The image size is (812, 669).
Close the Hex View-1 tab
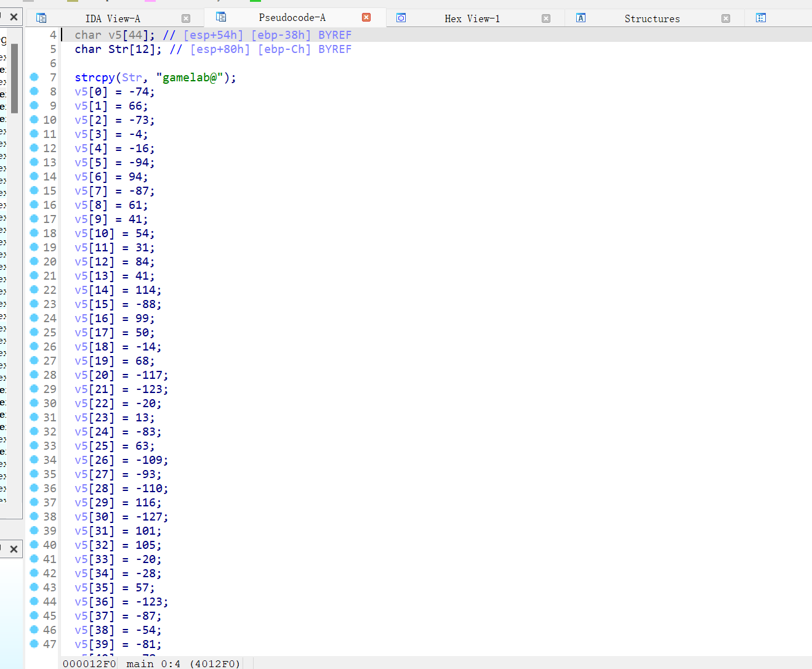tap(546, 18)
